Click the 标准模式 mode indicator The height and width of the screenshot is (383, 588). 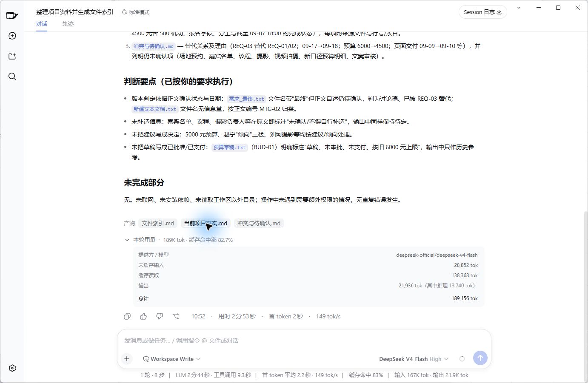[135, 12]
